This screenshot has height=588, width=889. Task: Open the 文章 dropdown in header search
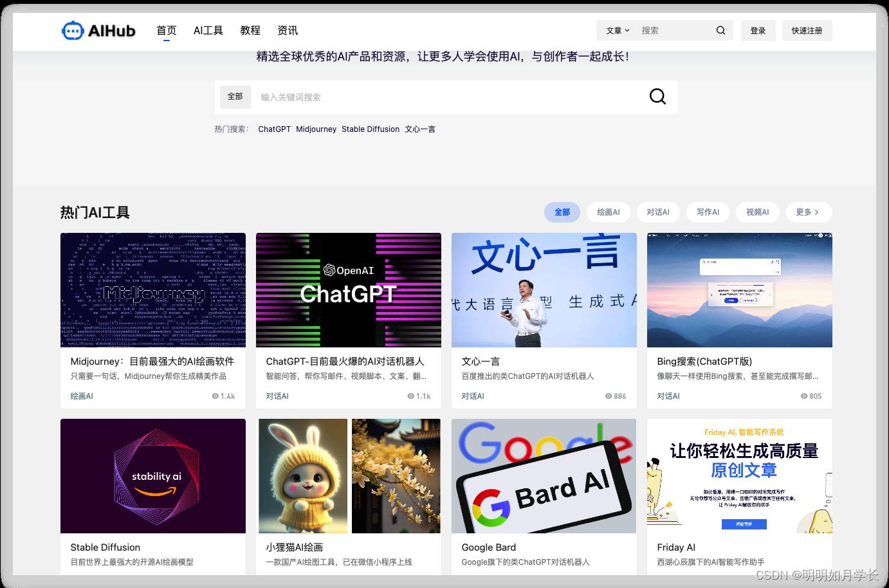pyautogui.click(x=618, y=30)
